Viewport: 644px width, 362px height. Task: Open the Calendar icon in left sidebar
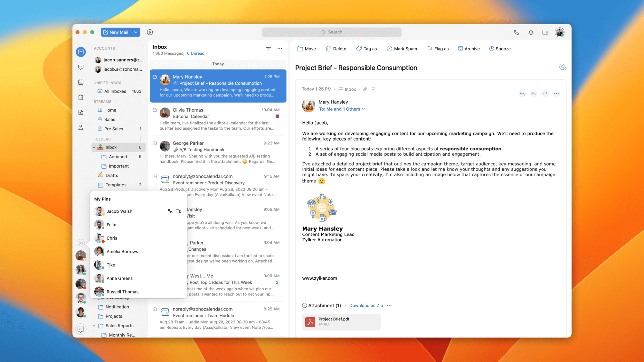click(81, 82)
